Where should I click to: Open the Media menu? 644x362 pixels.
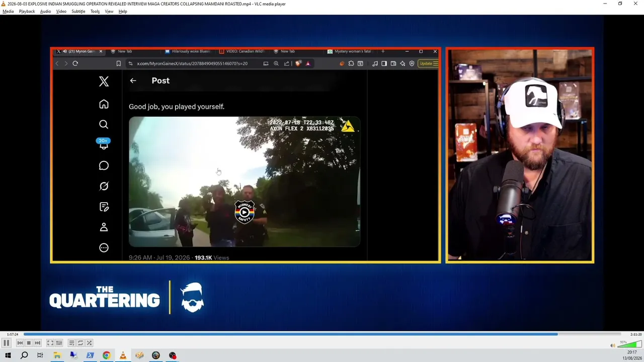click(8, 12)
